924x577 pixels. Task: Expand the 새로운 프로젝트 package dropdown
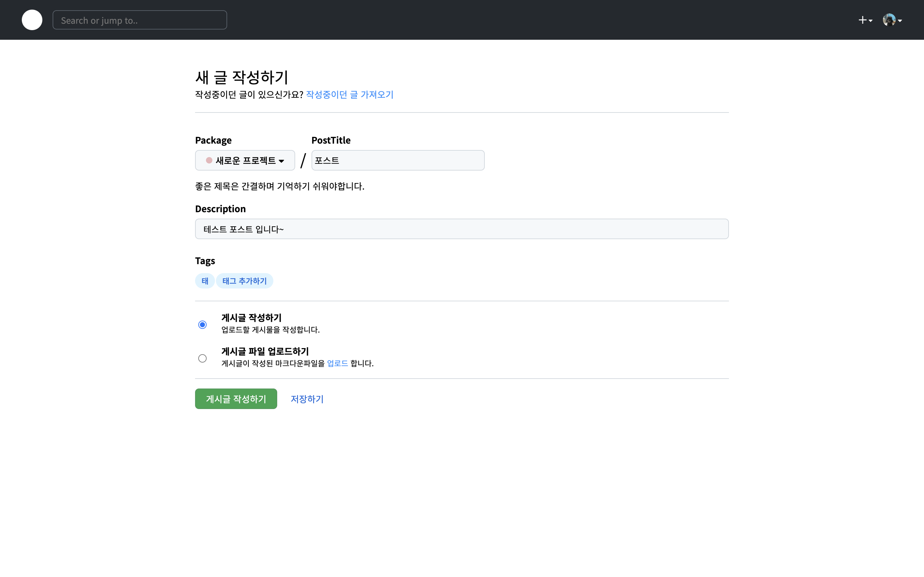pyautogui.click(x=245, y=160)
